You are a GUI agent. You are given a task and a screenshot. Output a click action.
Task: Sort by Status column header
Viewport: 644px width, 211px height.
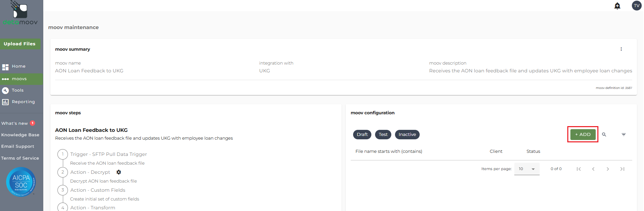pos(533,151)
